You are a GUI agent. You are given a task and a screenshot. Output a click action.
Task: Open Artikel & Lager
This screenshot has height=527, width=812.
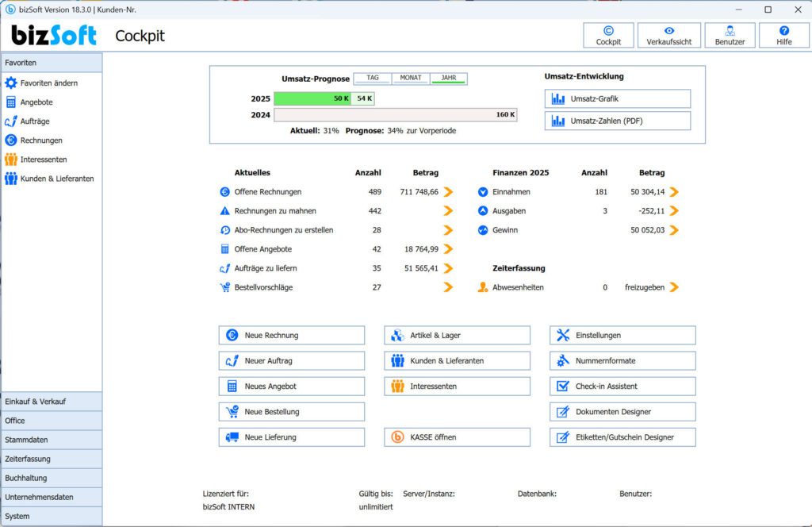(458, 335)
